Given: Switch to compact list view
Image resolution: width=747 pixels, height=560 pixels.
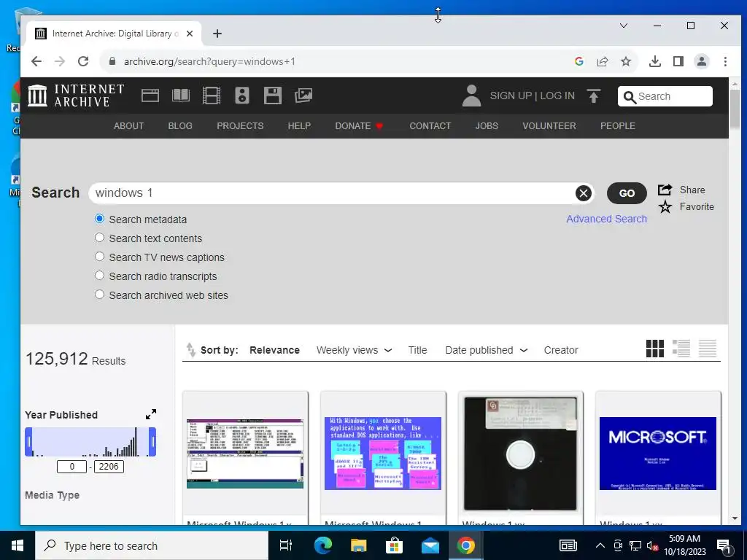Looking at the screenshot, I should pos(708,349).
